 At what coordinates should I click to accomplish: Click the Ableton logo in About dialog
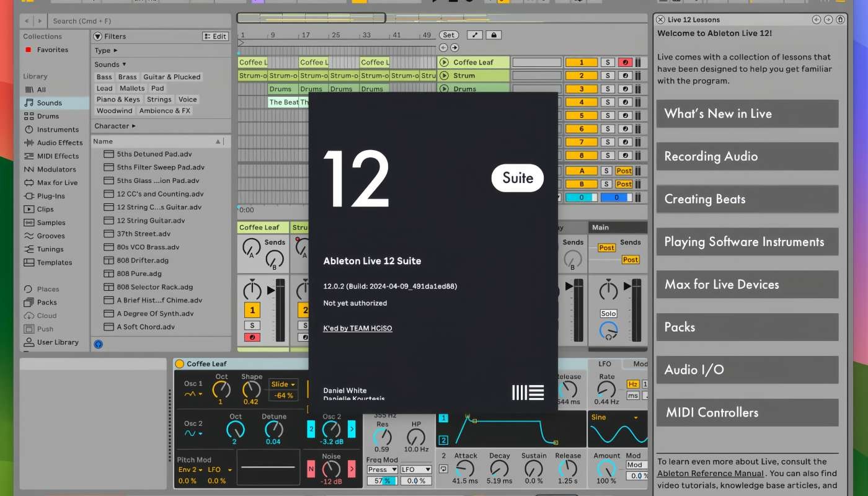click(x=528, y=392)
